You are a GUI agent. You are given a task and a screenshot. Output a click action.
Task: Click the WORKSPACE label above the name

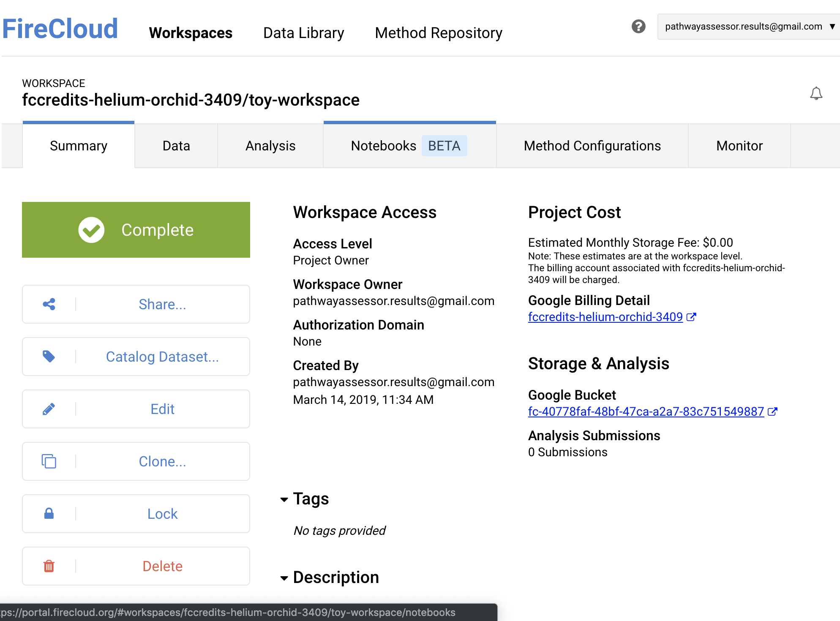[54, 83]
